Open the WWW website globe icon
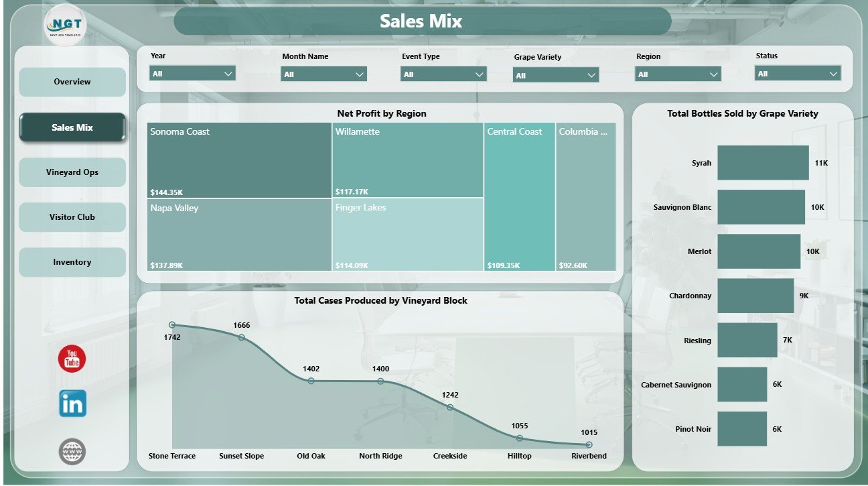 (72, 452)
